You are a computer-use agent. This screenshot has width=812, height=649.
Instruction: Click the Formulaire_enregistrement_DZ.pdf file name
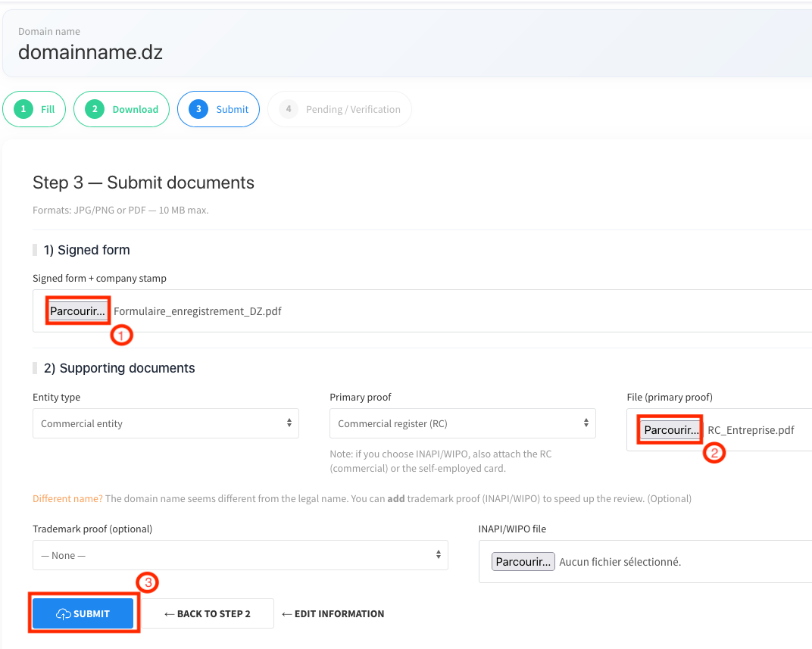click(x=197, y=311)
